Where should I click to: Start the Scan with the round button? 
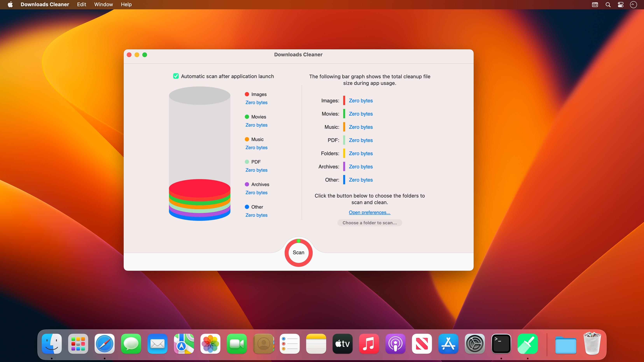[x=298, y=253]
